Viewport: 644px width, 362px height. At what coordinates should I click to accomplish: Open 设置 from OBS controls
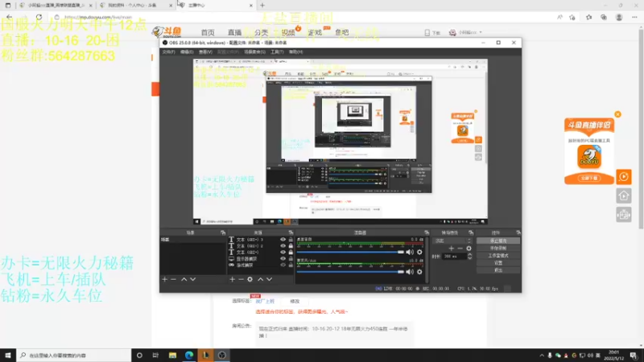[x=497, y=263]
